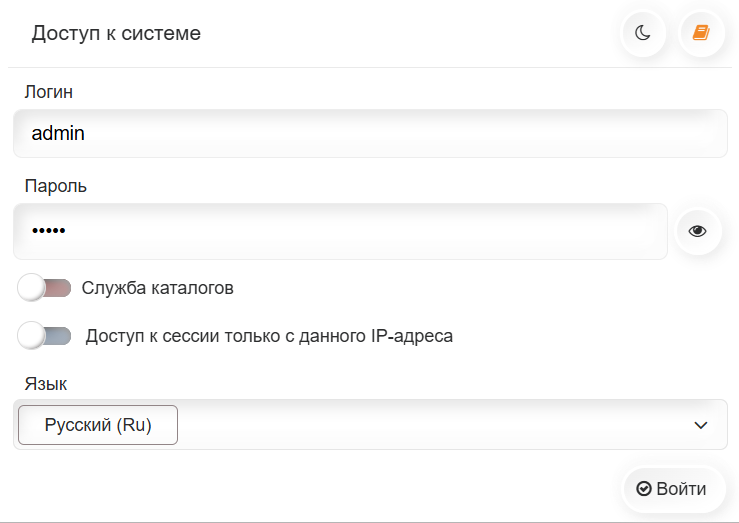Image resolution: width=739 pixels, height=523 pixels.
Task: Click the checkmark circle icon beside Войти
Action: [643, 489]
